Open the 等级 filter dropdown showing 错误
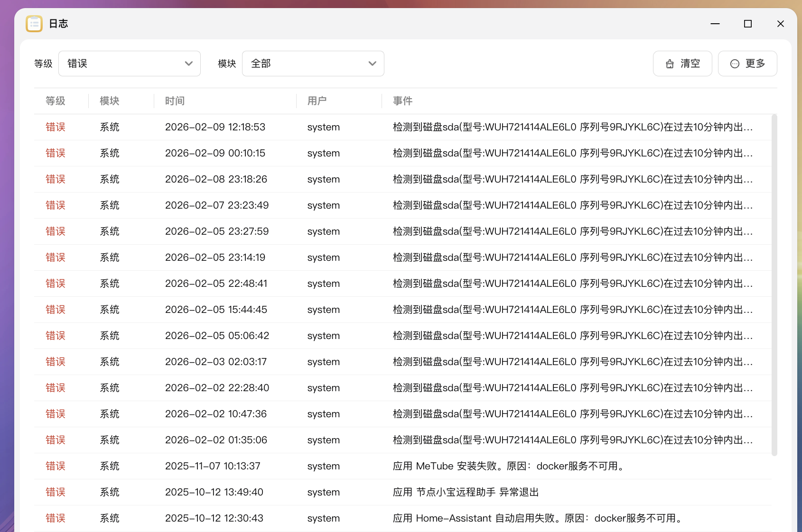 pos(129,63)
